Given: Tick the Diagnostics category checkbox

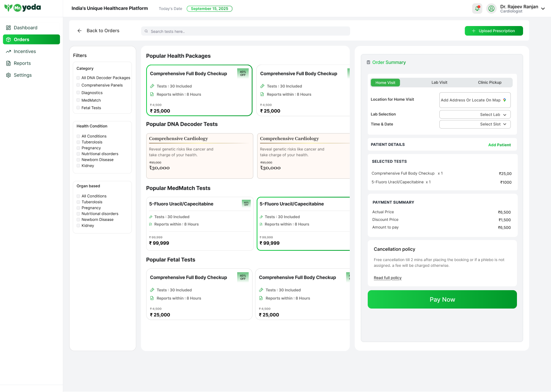Looking at the screenshot, I should coord(78,93).
